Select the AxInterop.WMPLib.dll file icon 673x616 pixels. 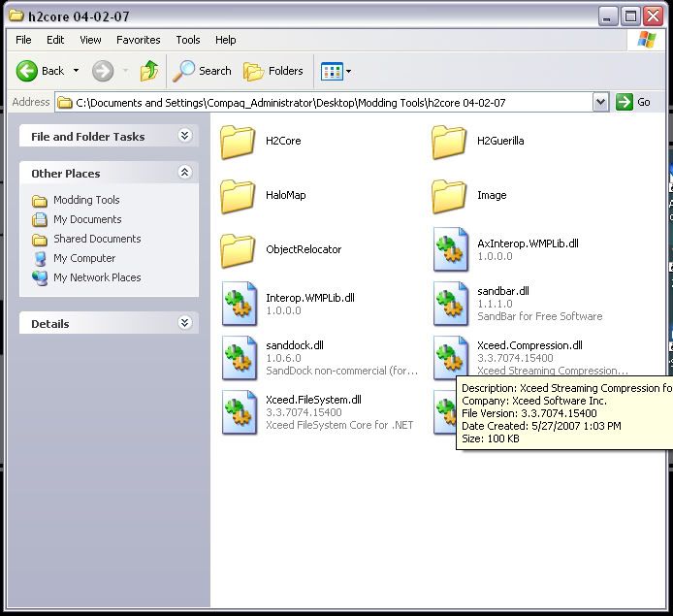tap(451, 249)
